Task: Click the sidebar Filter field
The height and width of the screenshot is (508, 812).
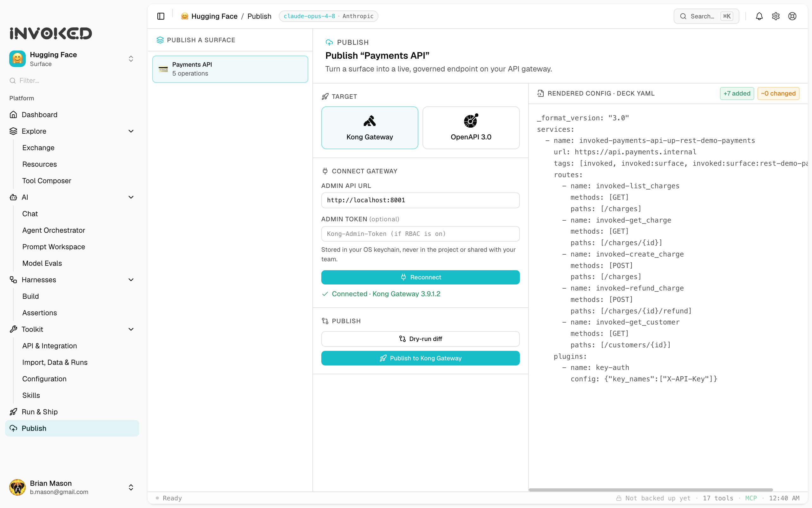Action: point(72,81)
